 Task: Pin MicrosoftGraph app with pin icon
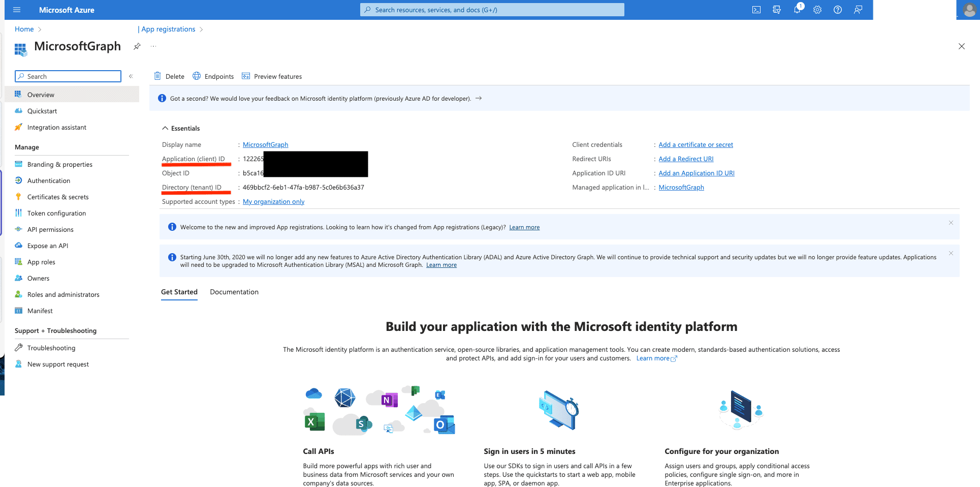tap(137, 46)
